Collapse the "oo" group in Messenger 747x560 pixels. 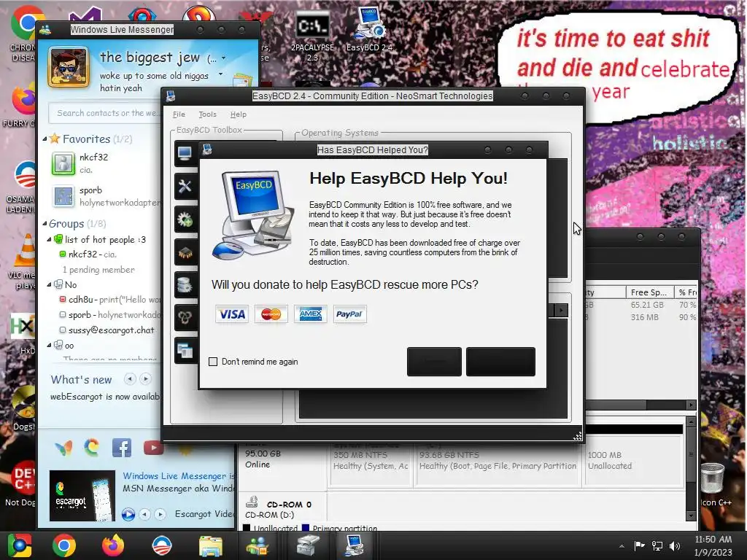[49, 345]
